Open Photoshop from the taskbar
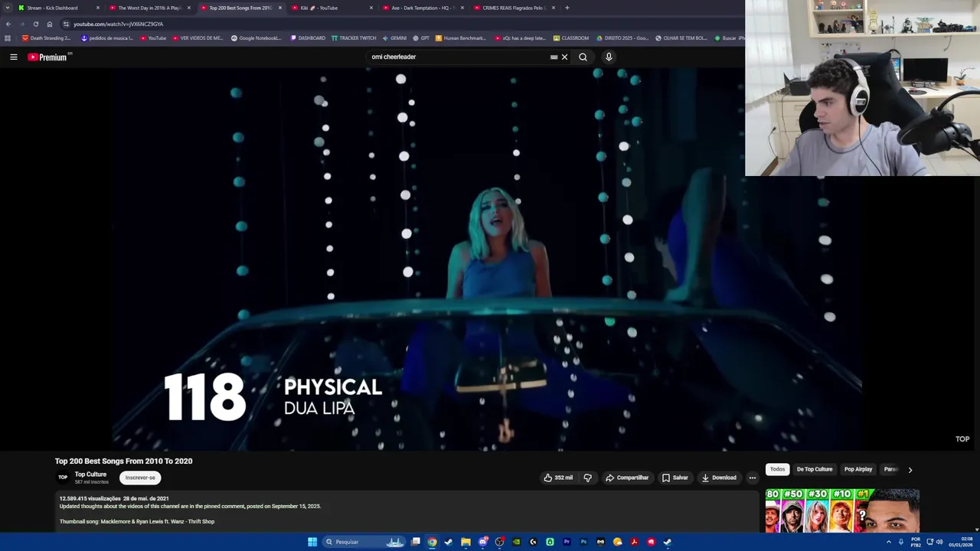 point(583,542)
